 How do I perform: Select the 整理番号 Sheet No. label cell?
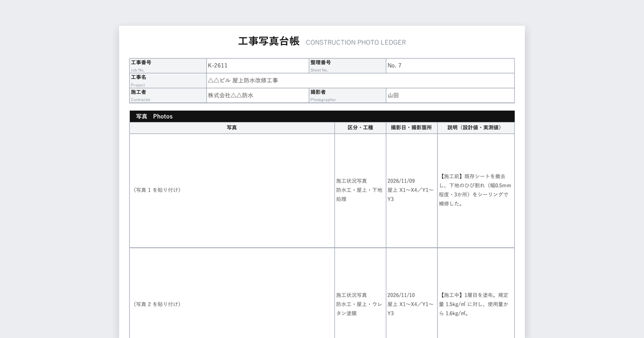click(347, 65)
